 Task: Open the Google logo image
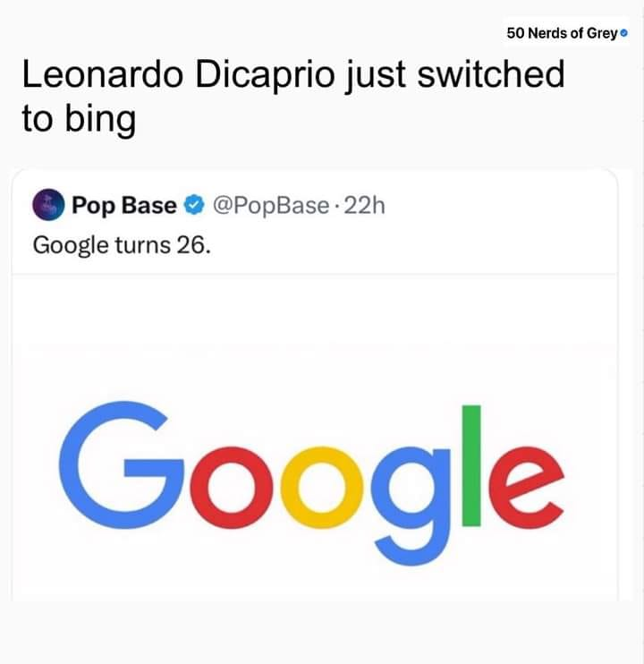coord(312,483)
